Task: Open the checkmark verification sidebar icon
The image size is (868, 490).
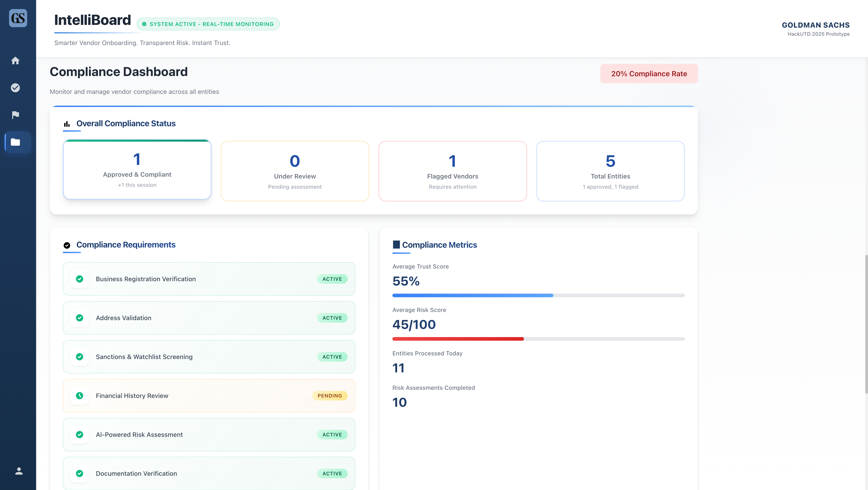Action: pyautogui.click(x=16, y=88)
